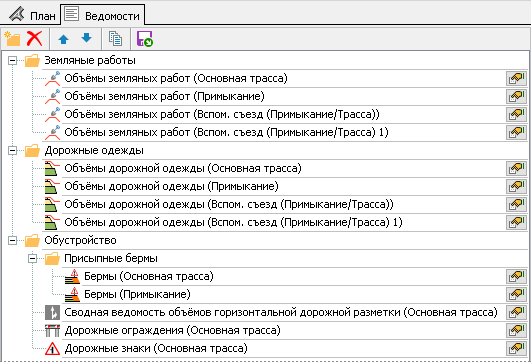Open settings button for дорожной одежды Вспом. съезд 1)
The height and width of the screenshot is (362, 531).
pos(516,222)
